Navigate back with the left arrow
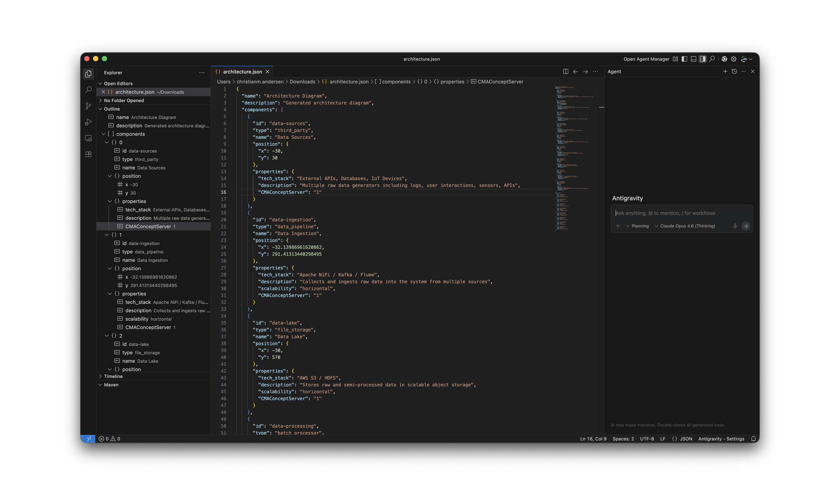 click(x=575, y=71)
